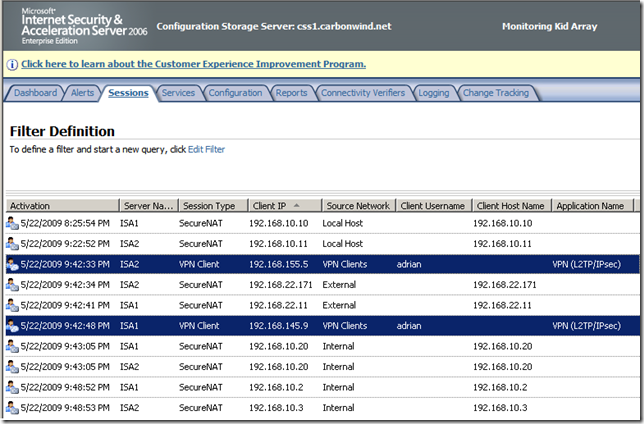Click client host name 192.168.10.2

click(500, 388)
